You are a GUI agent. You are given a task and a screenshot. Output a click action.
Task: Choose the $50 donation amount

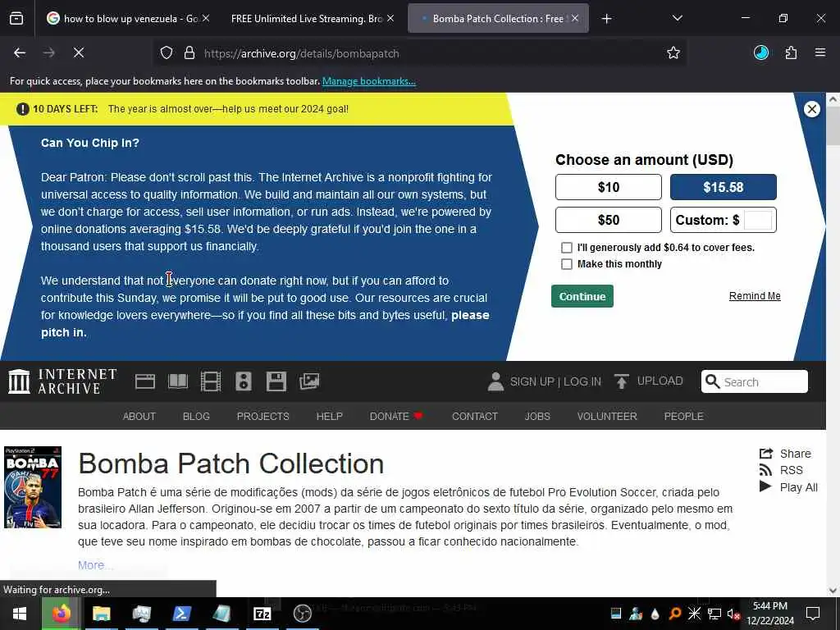[x=609, y=220]
